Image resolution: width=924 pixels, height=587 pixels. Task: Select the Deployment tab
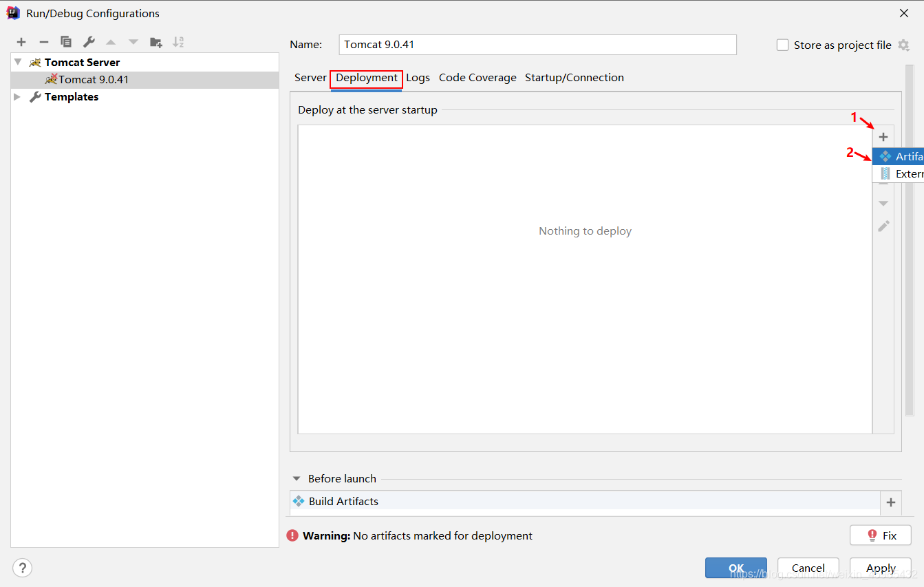(x=367, y=78)
